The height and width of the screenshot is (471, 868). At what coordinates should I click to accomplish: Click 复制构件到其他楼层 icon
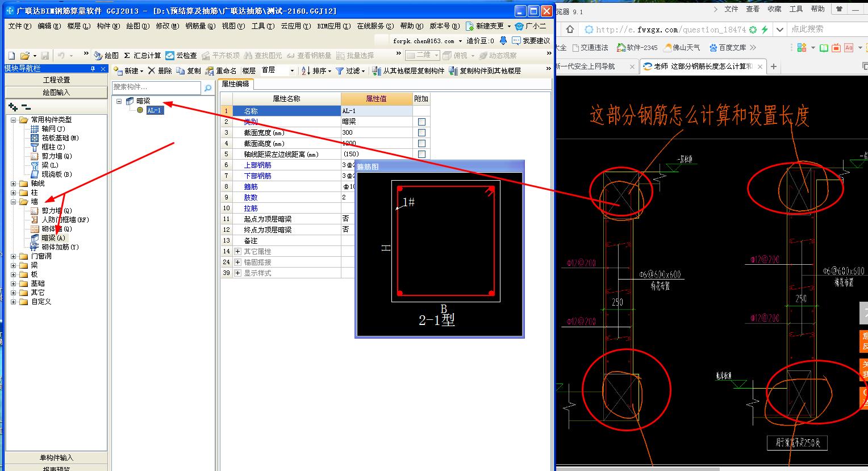coord(453,70)
